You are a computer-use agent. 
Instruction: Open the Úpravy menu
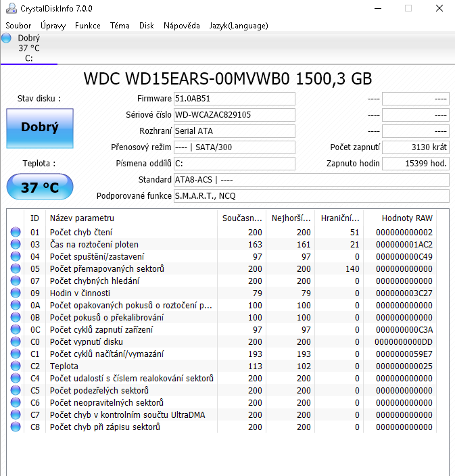point(53,26)
